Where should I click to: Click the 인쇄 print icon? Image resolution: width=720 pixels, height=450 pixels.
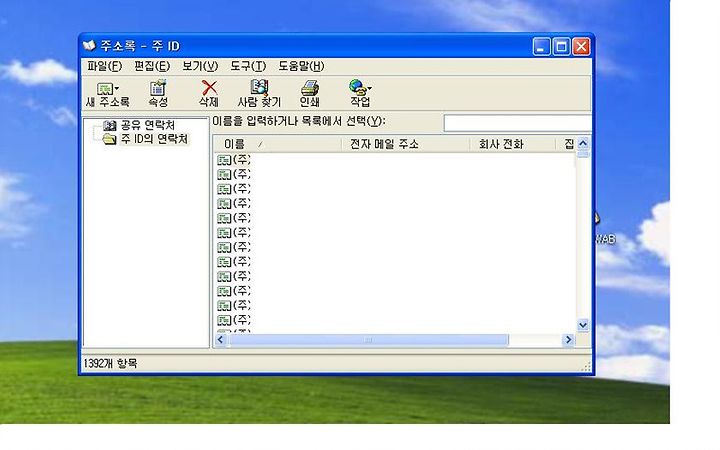(309, 87)
